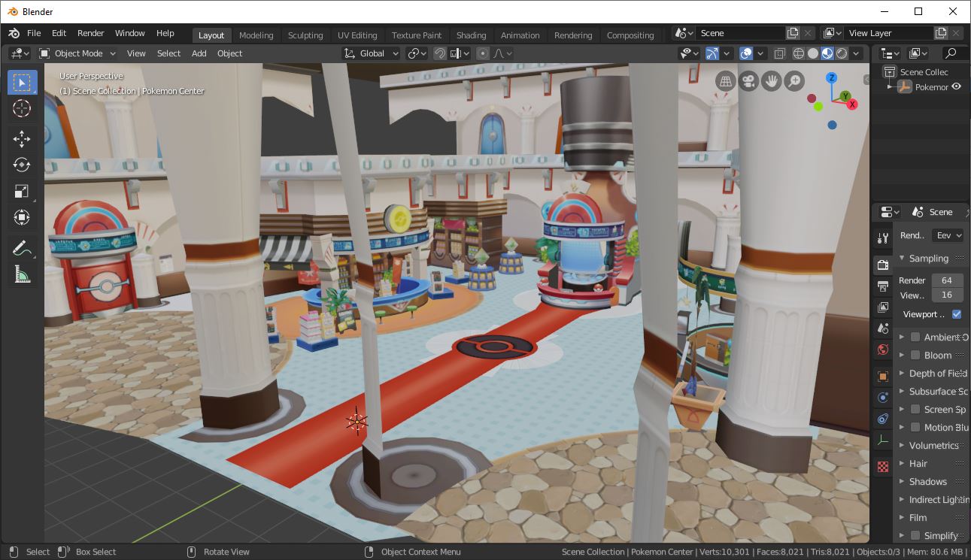
Task: Open the viewport Add menu
Action: coord(199,53)
